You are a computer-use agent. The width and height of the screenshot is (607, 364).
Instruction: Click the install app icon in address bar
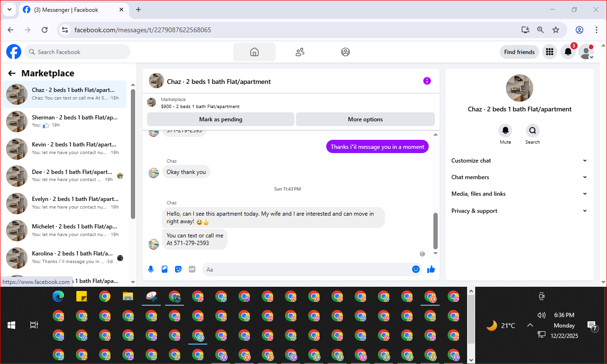(525, 30)
